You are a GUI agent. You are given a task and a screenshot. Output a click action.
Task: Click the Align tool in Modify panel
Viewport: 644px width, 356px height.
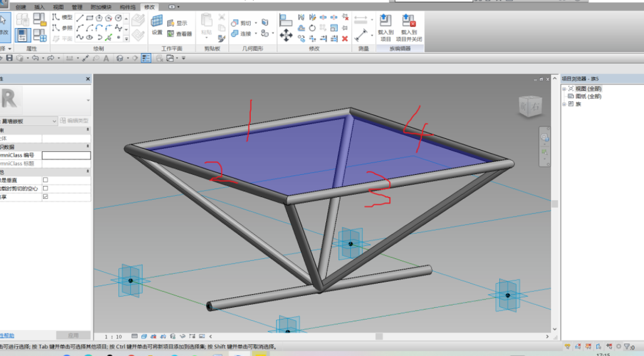point(286,20)
